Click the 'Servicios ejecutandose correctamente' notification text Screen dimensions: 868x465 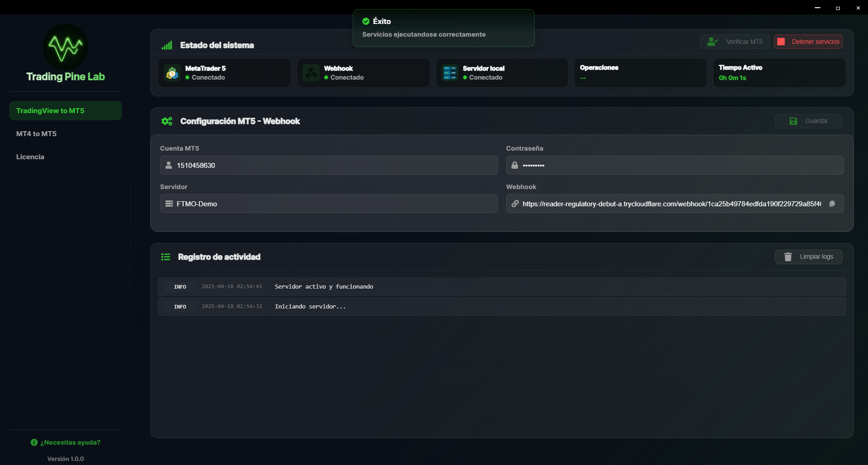tap(424, 34)
